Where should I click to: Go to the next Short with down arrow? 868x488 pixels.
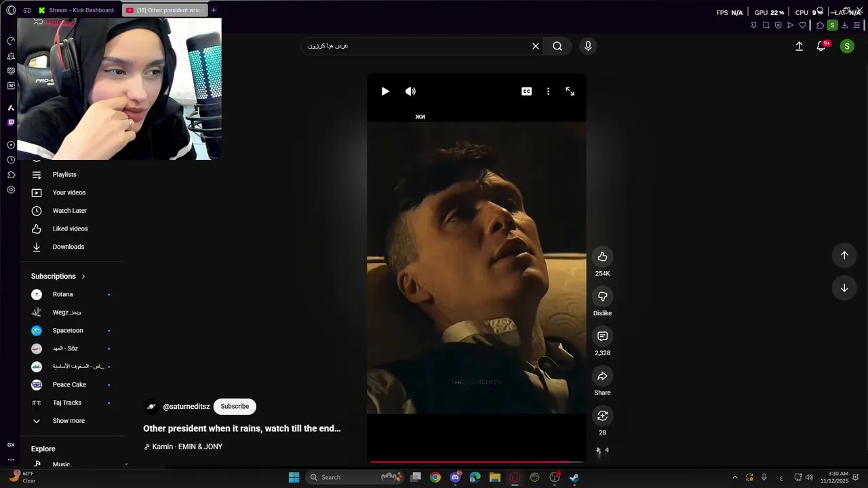[844, 288]
